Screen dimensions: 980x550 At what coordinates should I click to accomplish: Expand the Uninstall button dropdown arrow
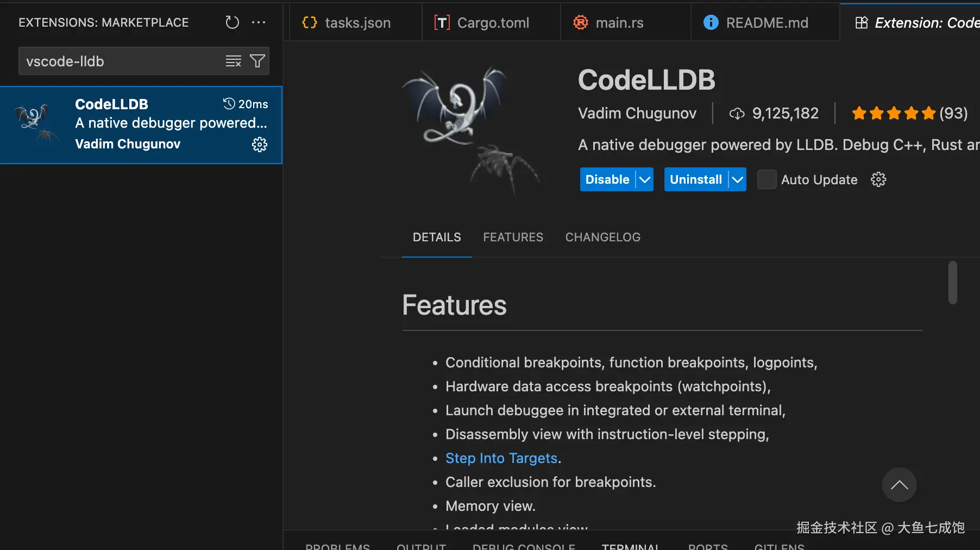point(737,179)
